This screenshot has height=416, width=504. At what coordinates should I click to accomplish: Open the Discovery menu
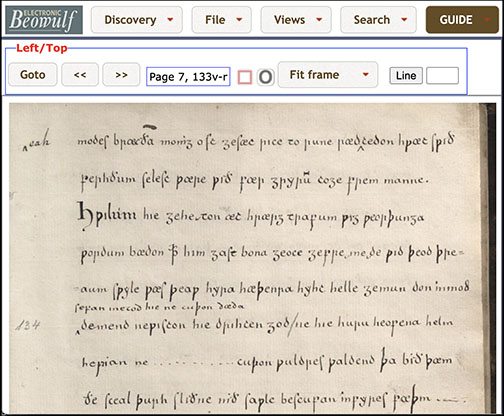coord(137,20)
